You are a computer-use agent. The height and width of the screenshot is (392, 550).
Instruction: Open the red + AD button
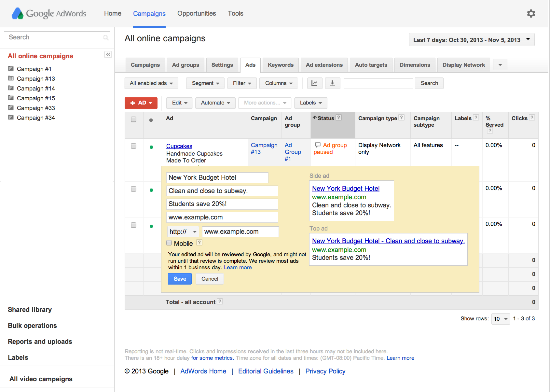[x=141, y=103]
